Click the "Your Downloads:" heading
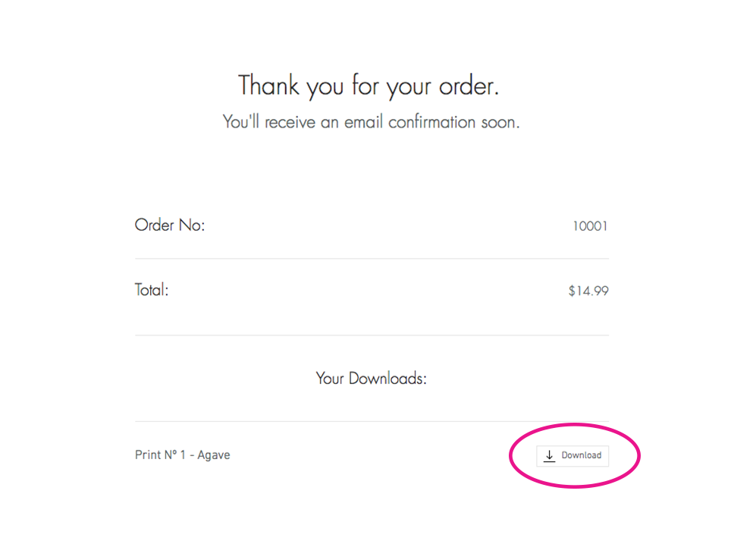The image size is (756, 560). click(371, 378)
